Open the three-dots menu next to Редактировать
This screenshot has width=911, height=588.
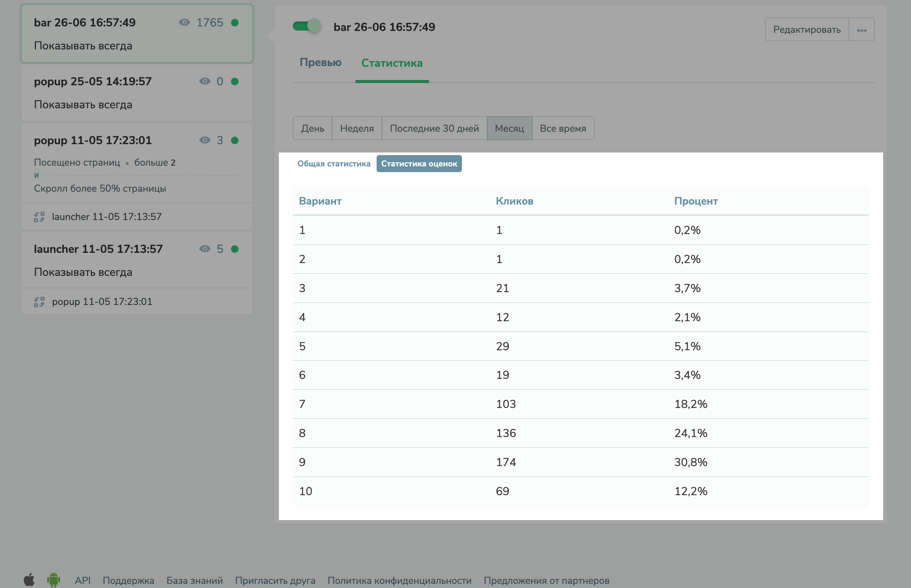(861, 30)
